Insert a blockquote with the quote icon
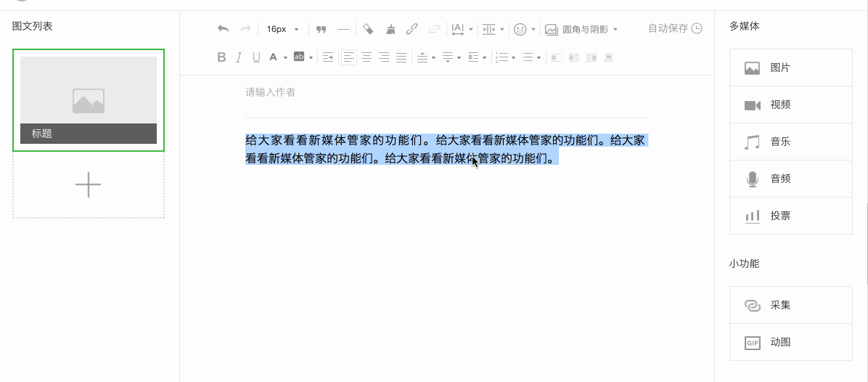 click(x=321, y=29)
